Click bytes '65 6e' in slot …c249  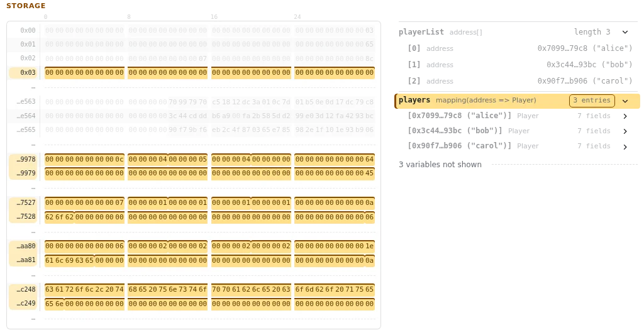coord(54,304)
